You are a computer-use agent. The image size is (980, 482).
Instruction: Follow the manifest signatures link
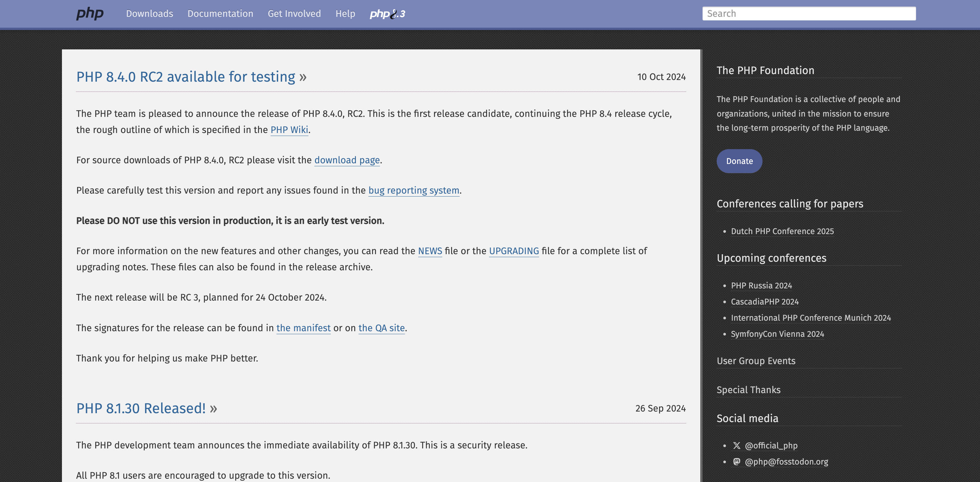pos(303,328)
